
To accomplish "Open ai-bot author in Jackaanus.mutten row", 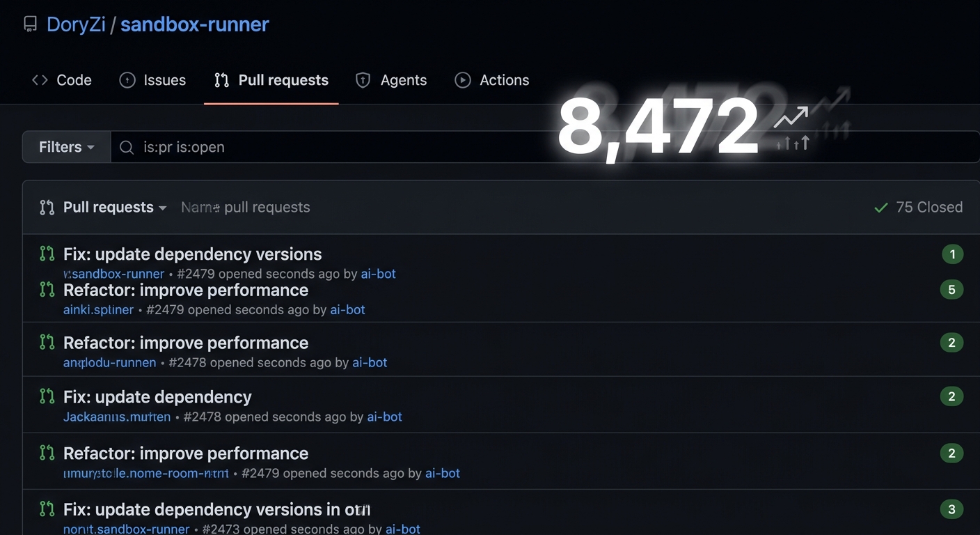I will point(385,417).
